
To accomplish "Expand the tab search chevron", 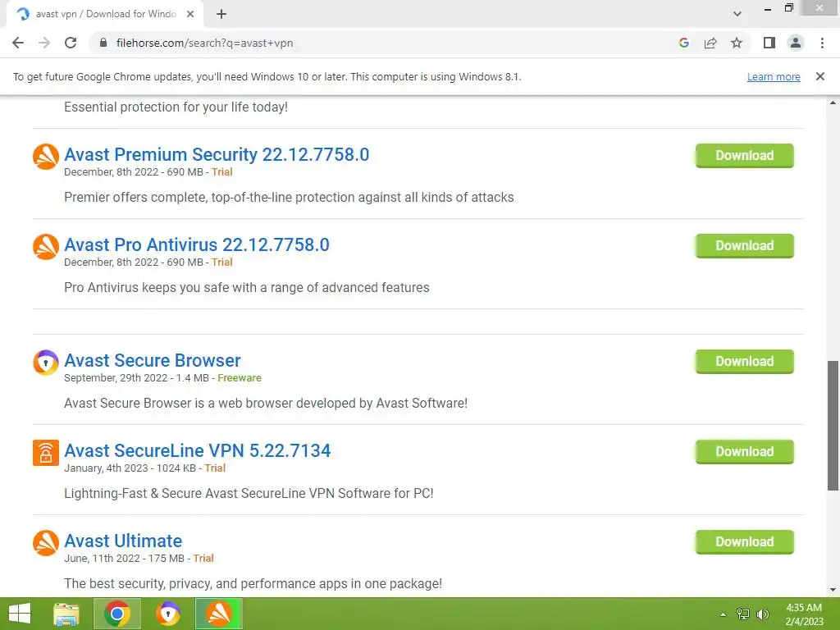I will pos(737,14).
